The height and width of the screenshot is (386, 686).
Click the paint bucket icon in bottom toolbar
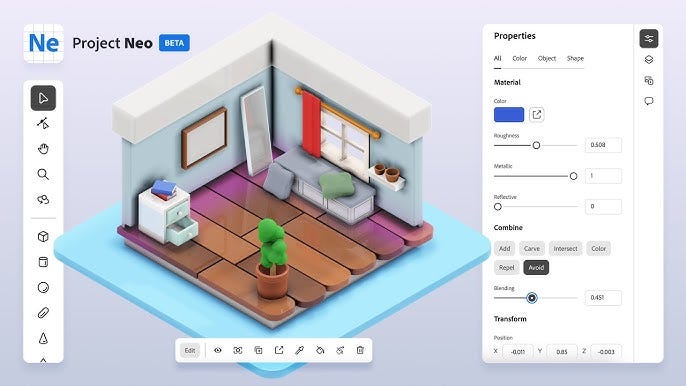[320, 350]
